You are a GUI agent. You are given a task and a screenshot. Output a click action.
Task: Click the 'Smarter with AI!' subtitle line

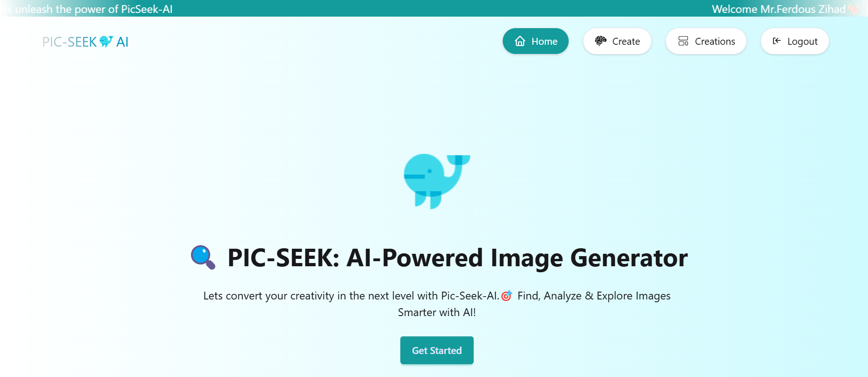437,312
